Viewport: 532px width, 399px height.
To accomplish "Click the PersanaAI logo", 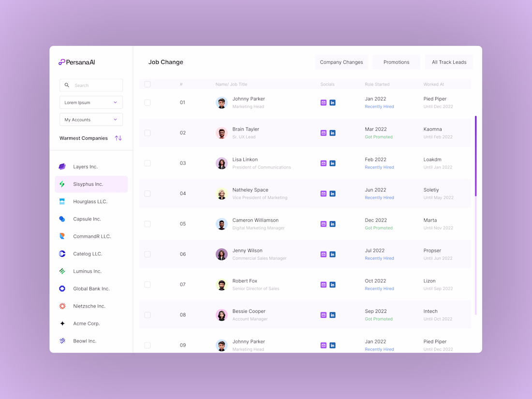I will coord(77,62).
